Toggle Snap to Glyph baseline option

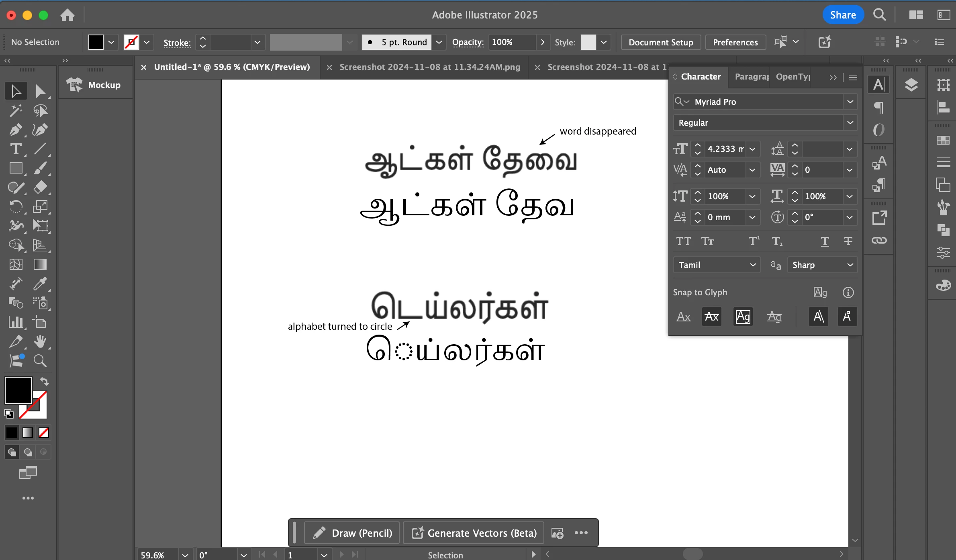point(683,317)
